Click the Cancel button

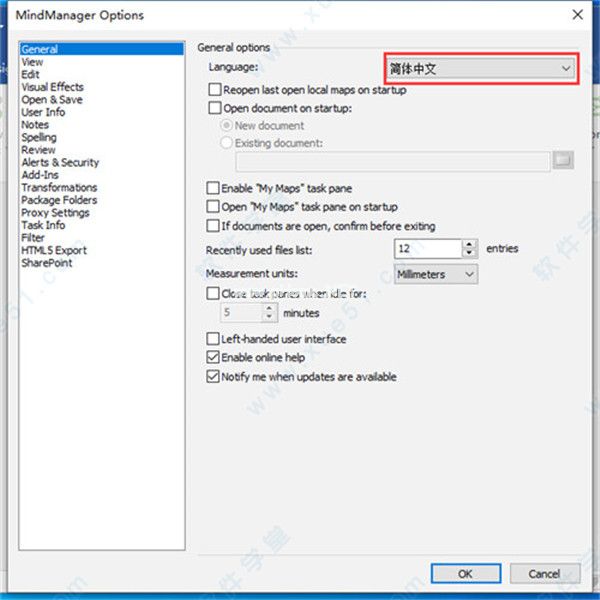tap(545, 574)
